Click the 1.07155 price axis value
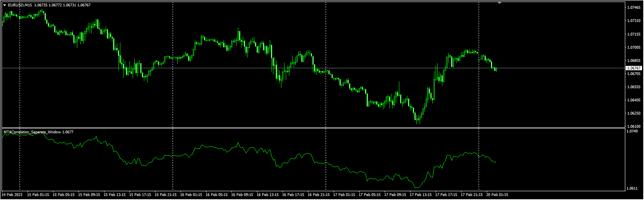644x200 pixels. pos(634,34)
